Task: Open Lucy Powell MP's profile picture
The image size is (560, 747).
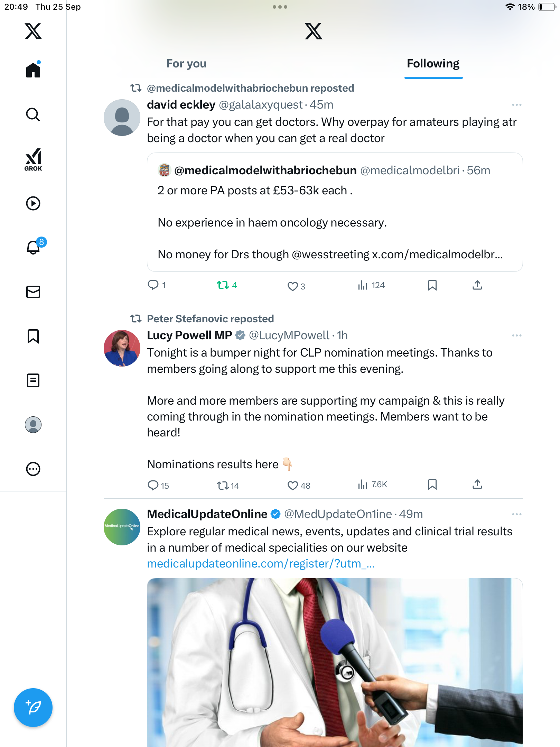Action: click(122, 348)
